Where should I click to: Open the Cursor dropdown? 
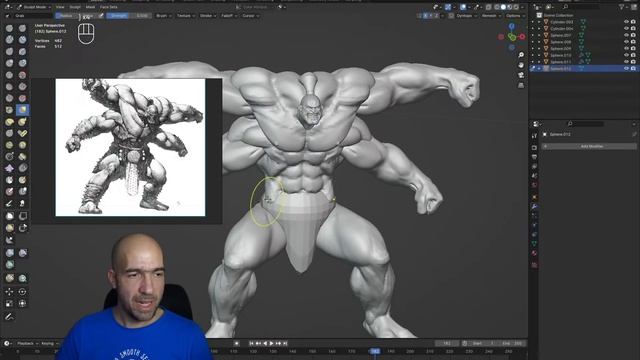coord(250,16)
